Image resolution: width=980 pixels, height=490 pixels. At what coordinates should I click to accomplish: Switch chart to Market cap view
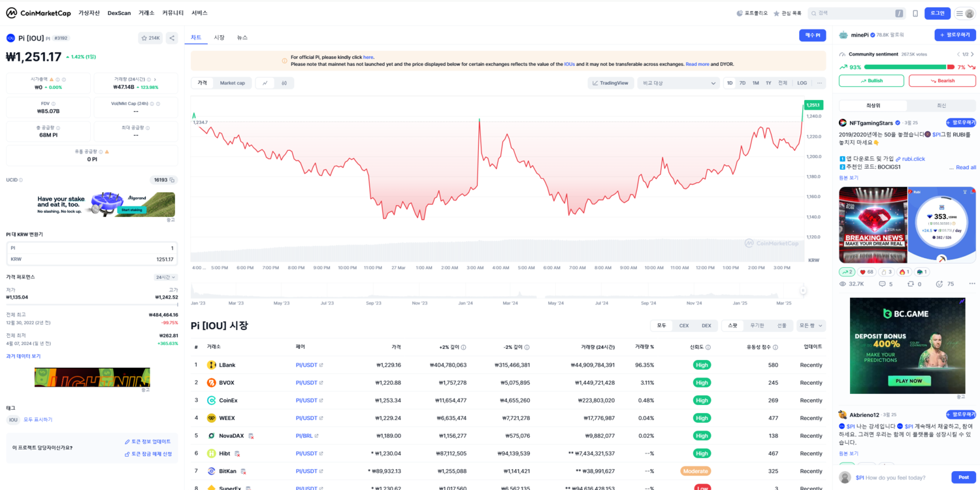pos(232,83)
